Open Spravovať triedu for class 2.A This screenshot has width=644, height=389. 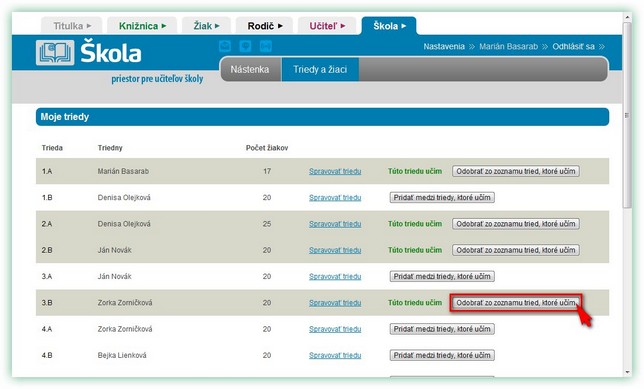coord(335,224)
